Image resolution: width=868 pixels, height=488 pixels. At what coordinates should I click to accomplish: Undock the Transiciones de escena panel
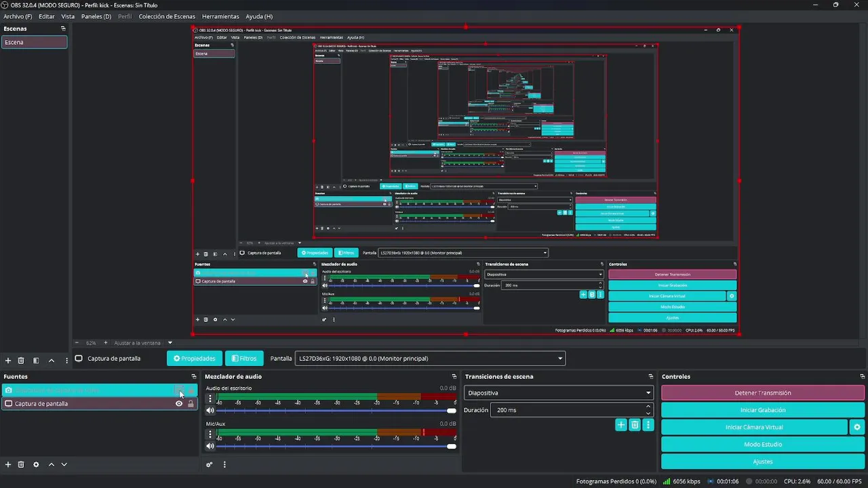pyautogui.click(x=651, y=376)
